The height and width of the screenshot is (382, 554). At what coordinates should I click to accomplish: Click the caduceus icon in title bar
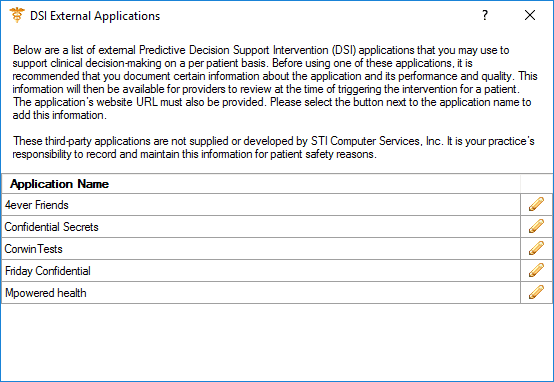[17, 15]
